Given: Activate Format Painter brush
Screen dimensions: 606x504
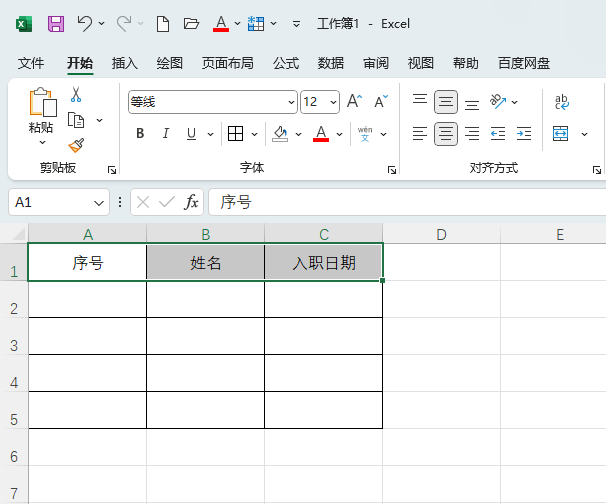Looking at the screenshot, I should pos(76,146).
